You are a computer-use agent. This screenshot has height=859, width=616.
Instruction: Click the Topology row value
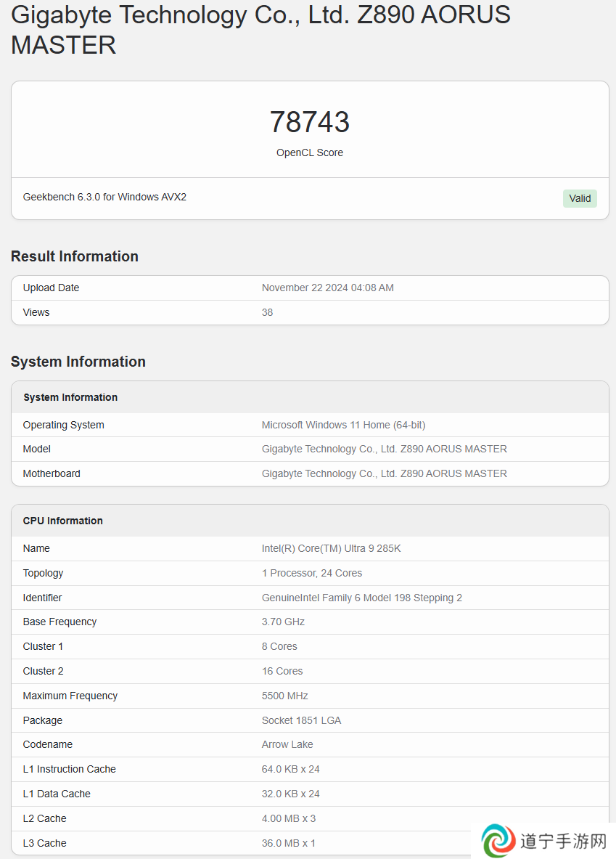click(x=311, y=573)
